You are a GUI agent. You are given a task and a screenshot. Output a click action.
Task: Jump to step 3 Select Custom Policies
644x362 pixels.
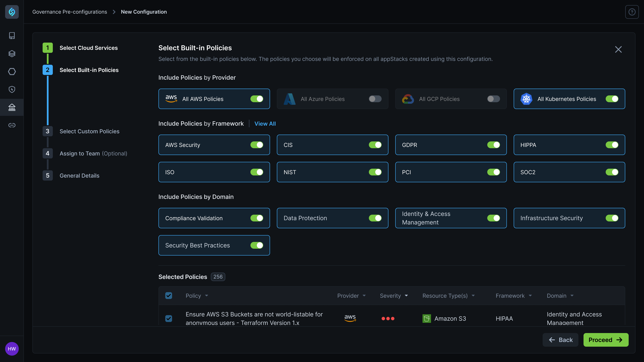tap(81, 131)
